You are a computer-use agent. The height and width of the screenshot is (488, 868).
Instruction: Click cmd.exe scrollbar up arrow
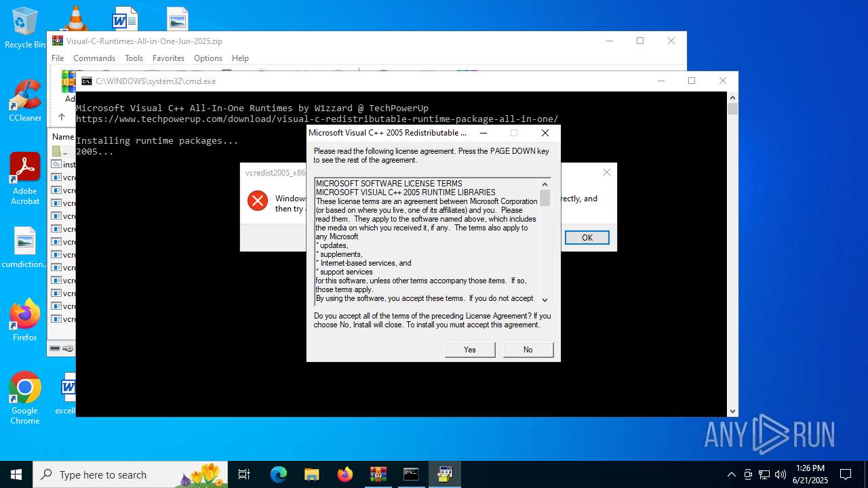point(732,98)
